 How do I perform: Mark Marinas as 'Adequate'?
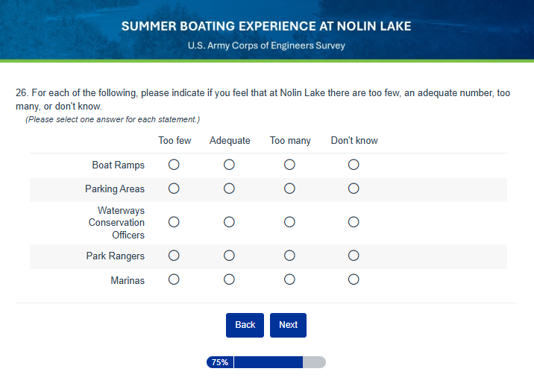point(229,279)
